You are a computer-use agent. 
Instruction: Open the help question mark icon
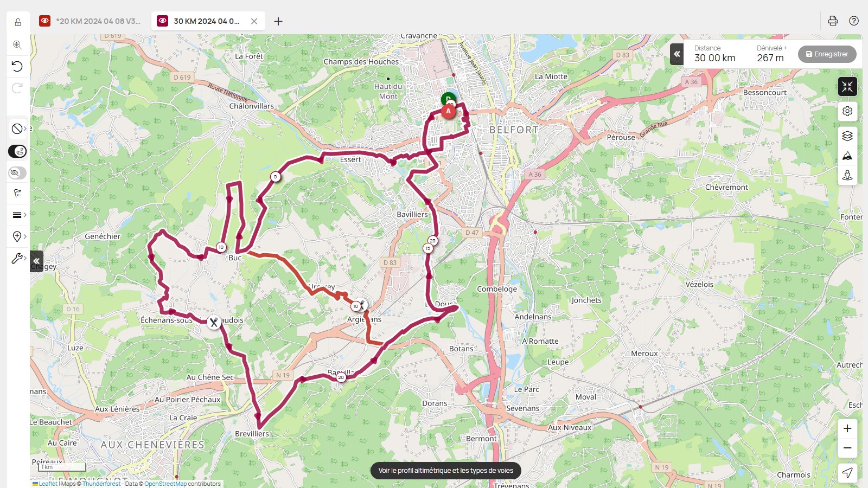coord(854,21)
